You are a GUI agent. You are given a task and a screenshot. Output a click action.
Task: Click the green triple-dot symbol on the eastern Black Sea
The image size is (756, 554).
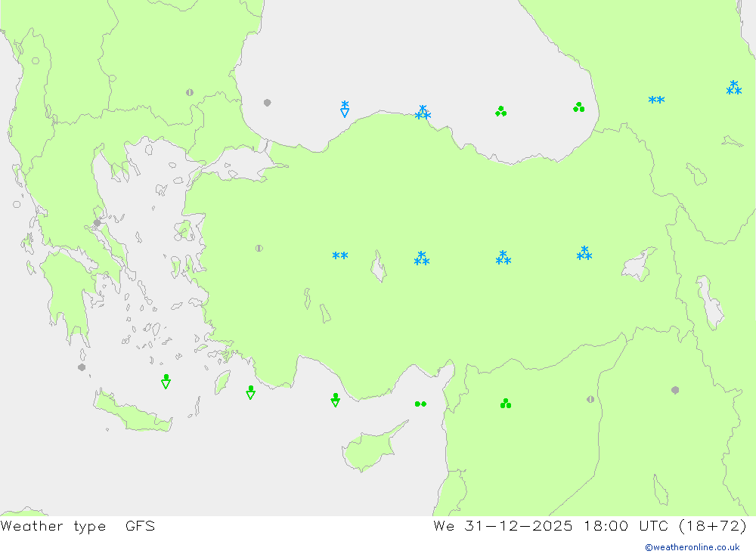[x=579, y=107]
